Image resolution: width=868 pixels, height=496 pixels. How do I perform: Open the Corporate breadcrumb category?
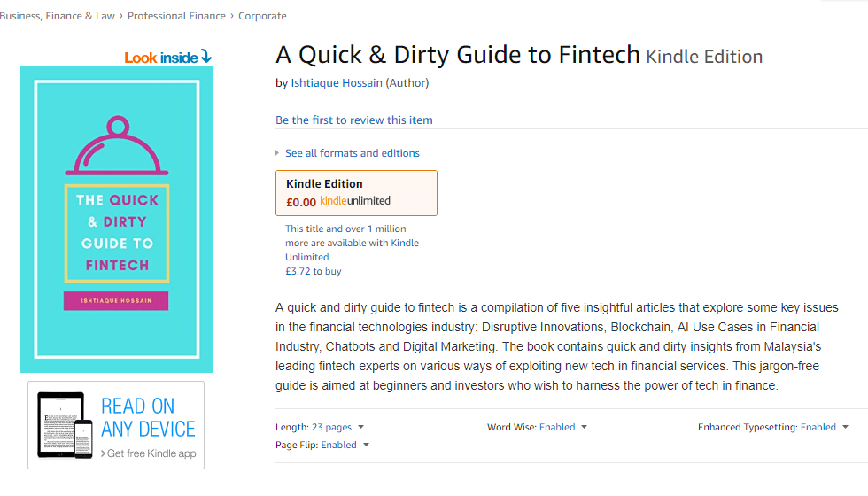pos(262,16)
